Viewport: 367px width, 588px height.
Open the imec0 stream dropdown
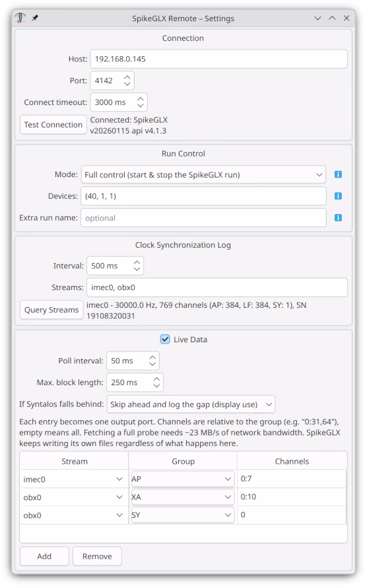pyautogui.click(x=73, y=479)
